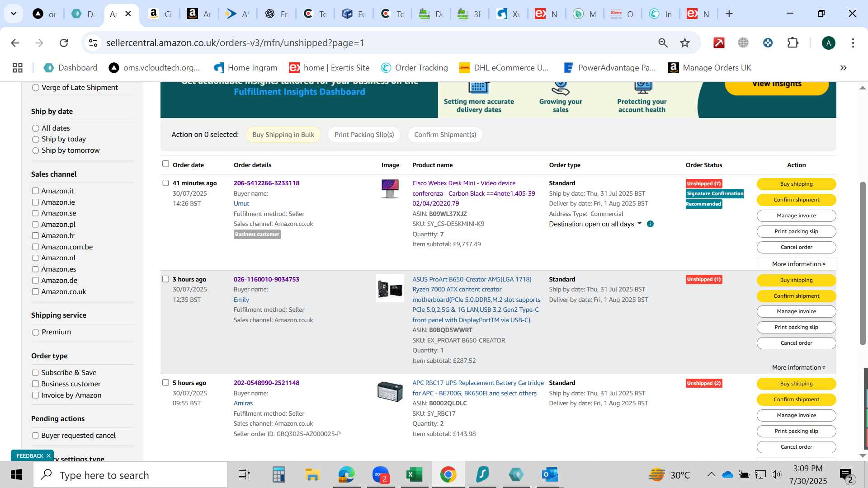Click the info icon beside Destination open days
Viewport: 868px width, 488px height.
tap(650, 224)
